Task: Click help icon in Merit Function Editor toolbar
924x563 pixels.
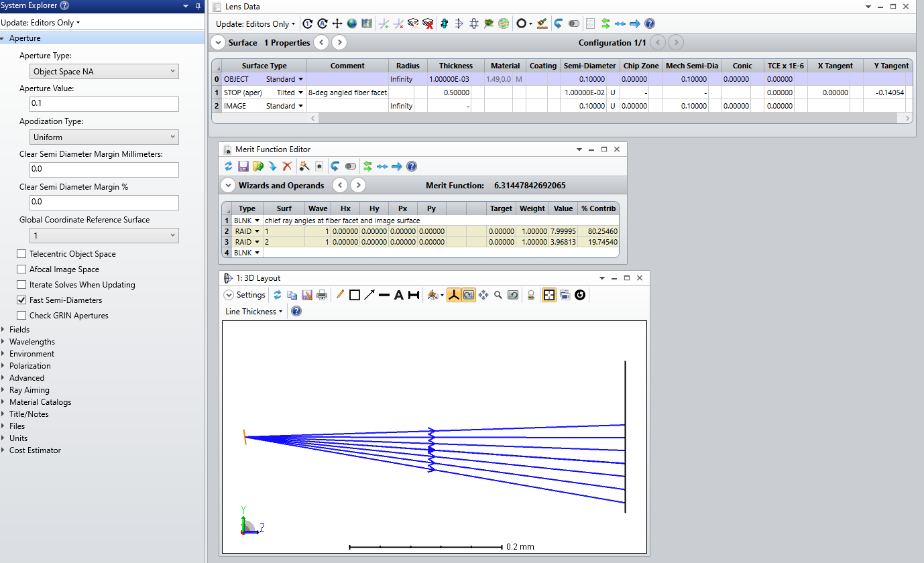Action: (412, 166)
